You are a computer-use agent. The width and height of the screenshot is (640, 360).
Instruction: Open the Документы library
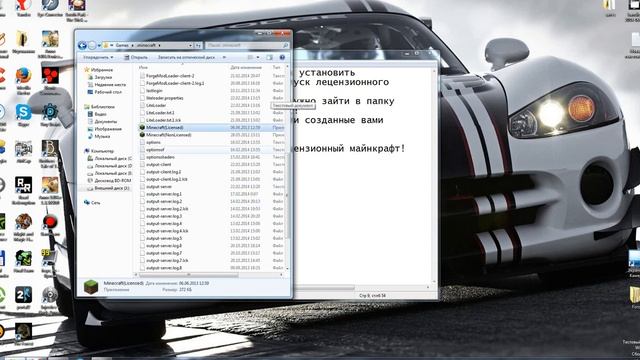[102, 122]
